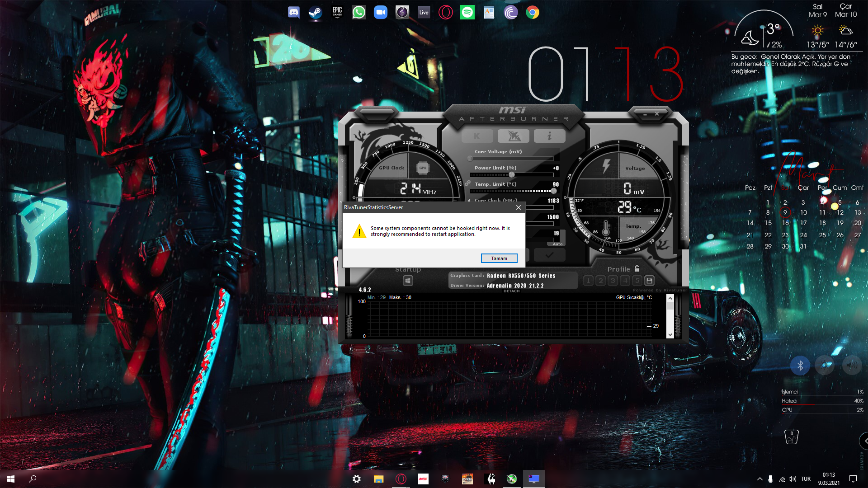
Task: Expand the system tray hidden icons chevron
Action: (x=759, y=479)
